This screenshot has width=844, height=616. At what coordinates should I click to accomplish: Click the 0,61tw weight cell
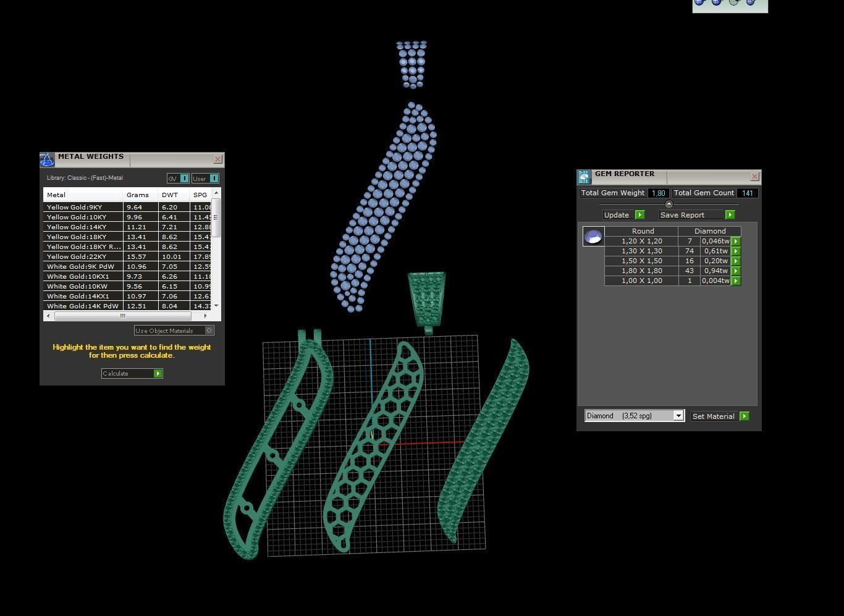click(715, 251)
